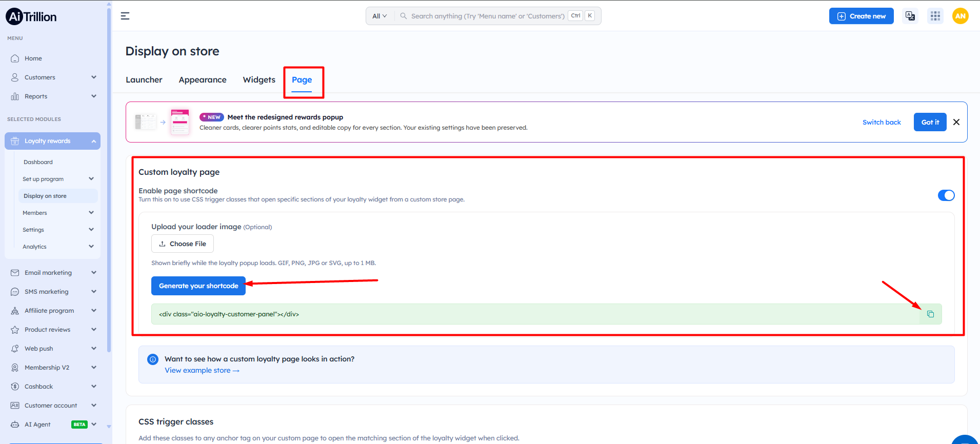Click the AiTrillion logo
Screen dimensions: 980x444
point(31,16)
